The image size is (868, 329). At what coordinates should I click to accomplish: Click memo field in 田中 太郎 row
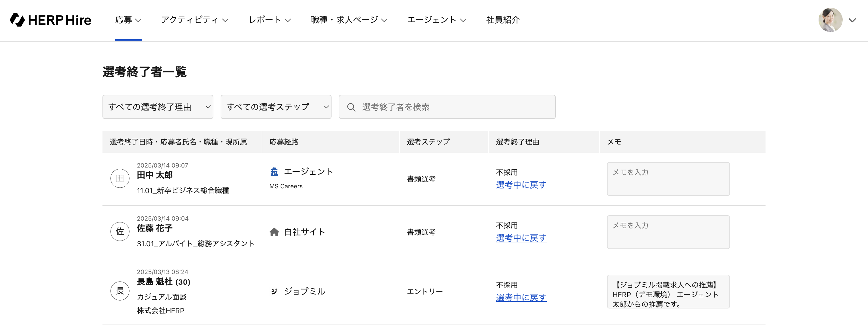pyautogui.click(x=668, y=179)
